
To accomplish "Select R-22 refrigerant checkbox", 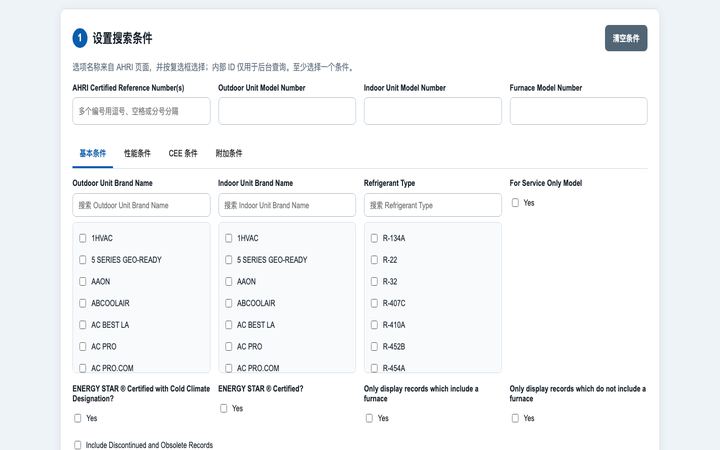I will point(374,259).
